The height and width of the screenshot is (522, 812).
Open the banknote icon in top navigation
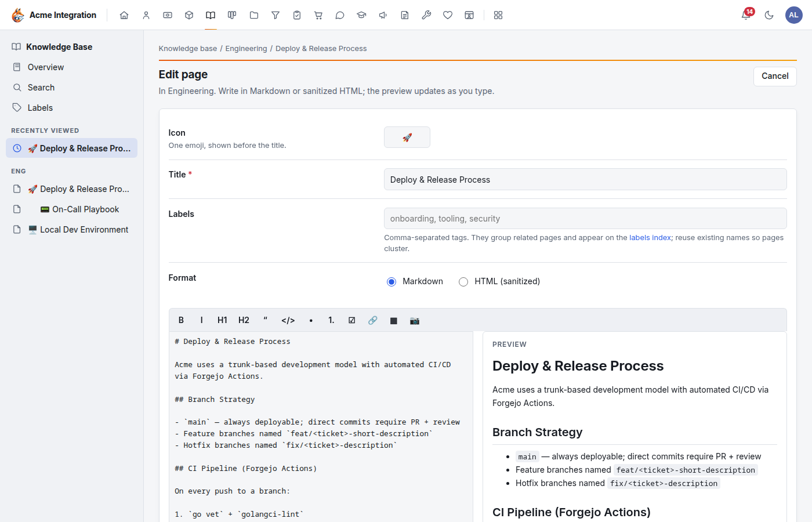click(168, 15)
